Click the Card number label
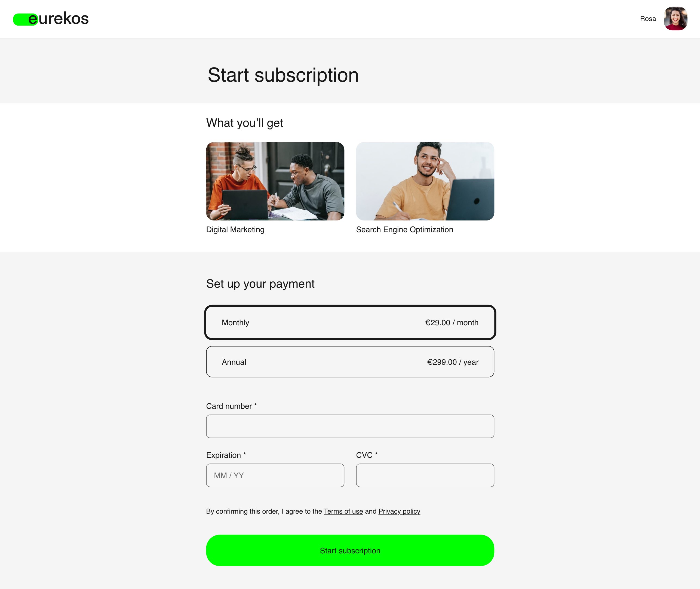 coord(231,406)
